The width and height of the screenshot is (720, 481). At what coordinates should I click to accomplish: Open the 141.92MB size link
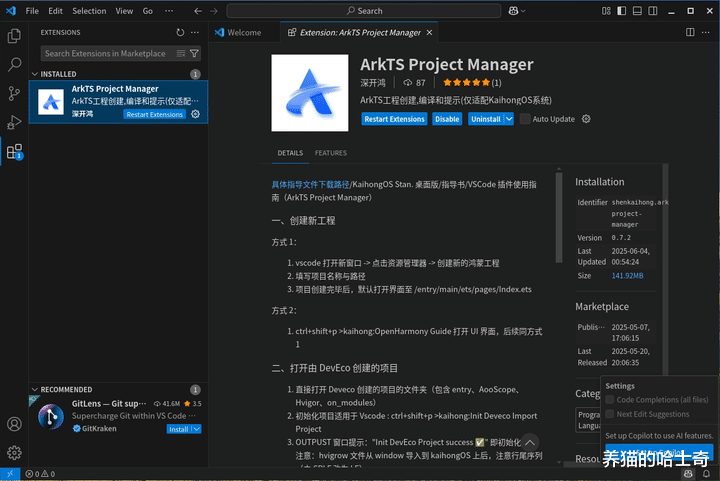[x=627, y=276]
